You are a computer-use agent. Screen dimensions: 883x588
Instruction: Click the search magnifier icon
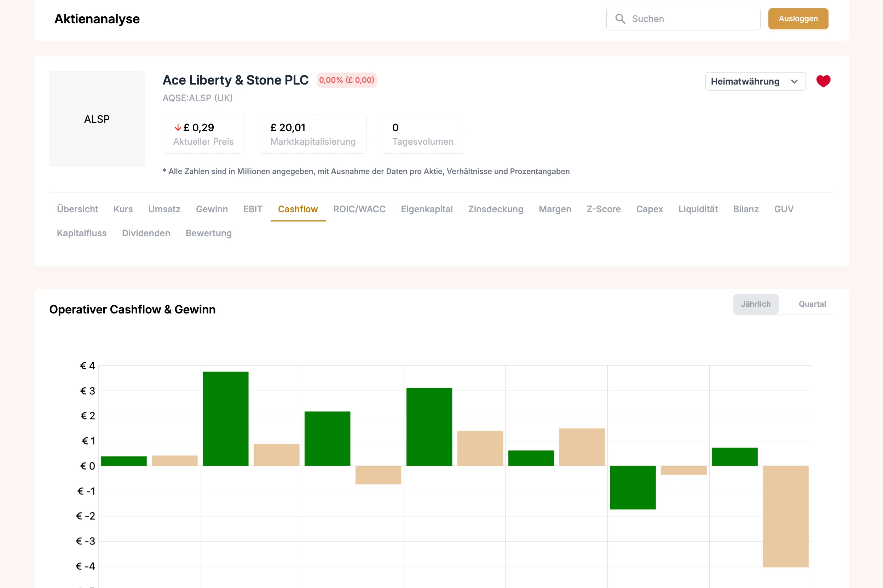tap(620, 19)
